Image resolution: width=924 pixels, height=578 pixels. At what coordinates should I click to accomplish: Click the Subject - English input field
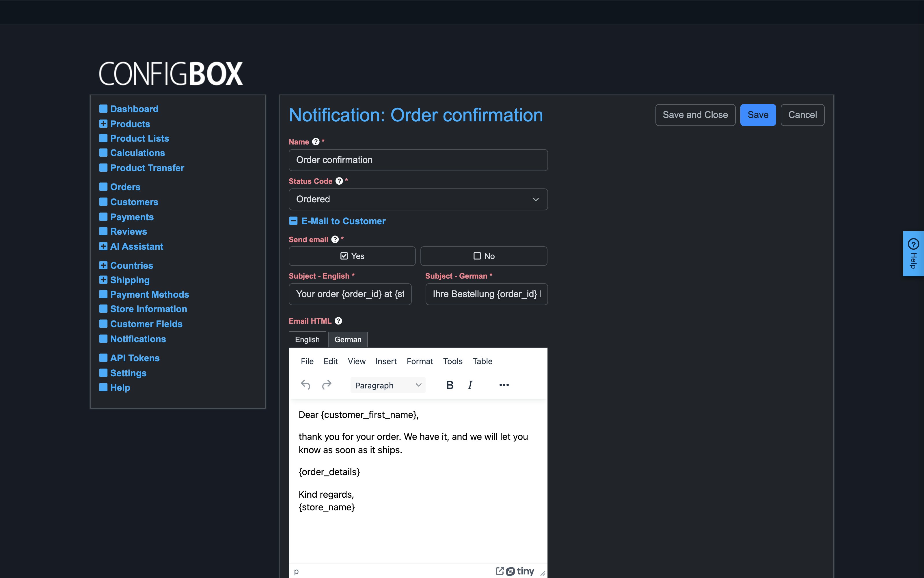[x=350, y=294]
